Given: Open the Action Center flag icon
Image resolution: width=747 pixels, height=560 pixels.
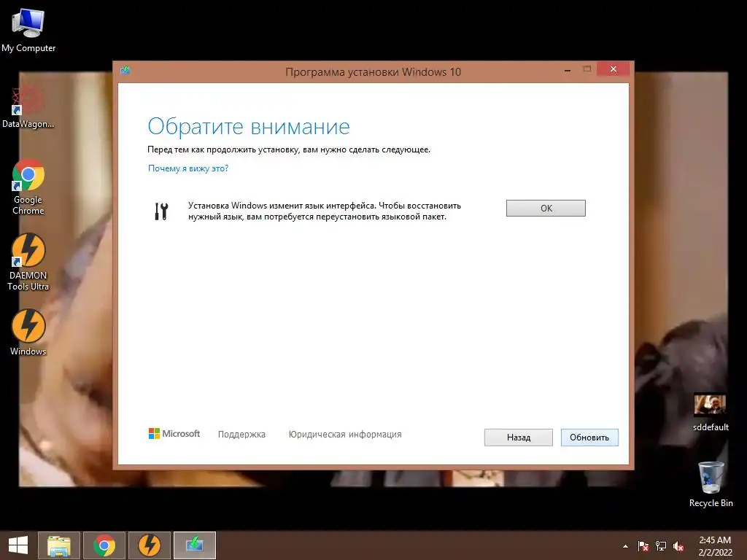Looking at the screenshot, I should [643, 546].
